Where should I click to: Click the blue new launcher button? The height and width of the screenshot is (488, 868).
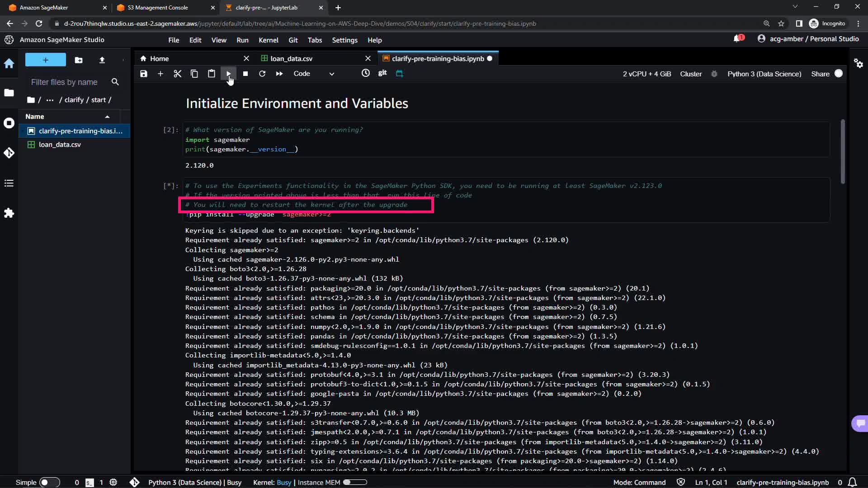point(45,60)
